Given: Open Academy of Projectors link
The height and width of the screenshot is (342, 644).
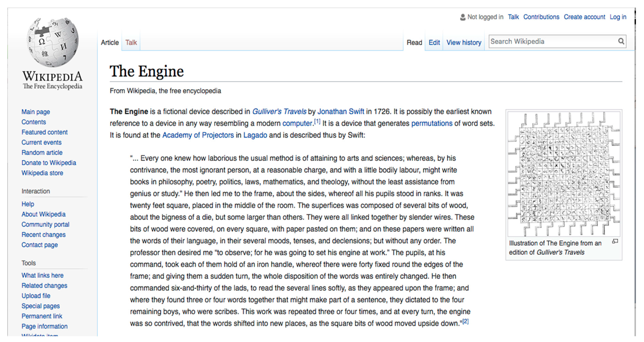Looking at the screenshot, I should click(198, 135).
